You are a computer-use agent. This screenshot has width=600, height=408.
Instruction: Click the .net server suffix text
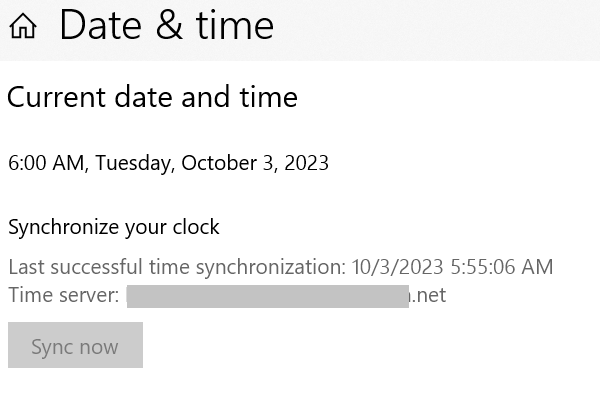tap(429, 295)
